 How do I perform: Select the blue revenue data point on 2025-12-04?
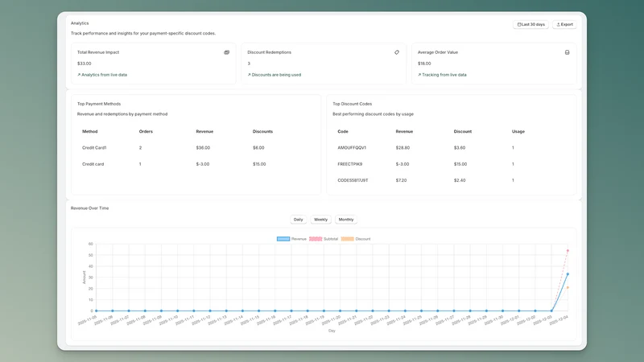click(568, 274)
